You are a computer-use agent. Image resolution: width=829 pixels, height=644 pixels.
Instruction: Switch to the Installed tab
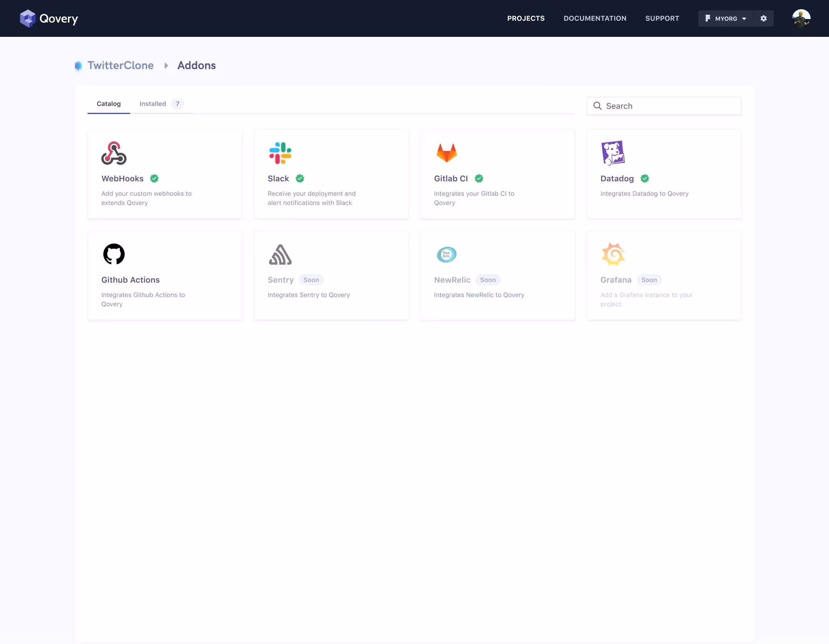point(152,103)
